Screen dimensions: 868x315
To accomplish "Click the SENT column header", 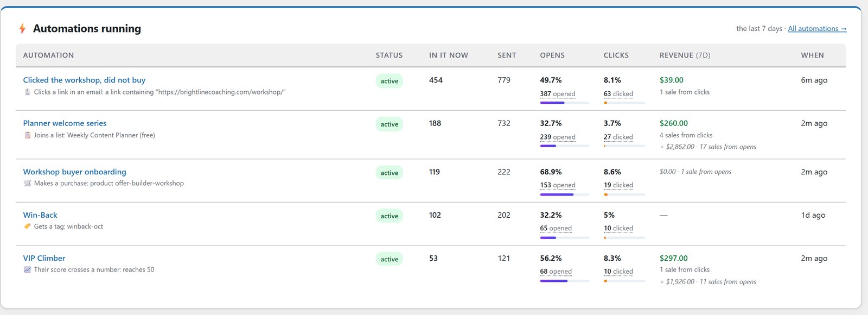I will [x=507, y=55].
